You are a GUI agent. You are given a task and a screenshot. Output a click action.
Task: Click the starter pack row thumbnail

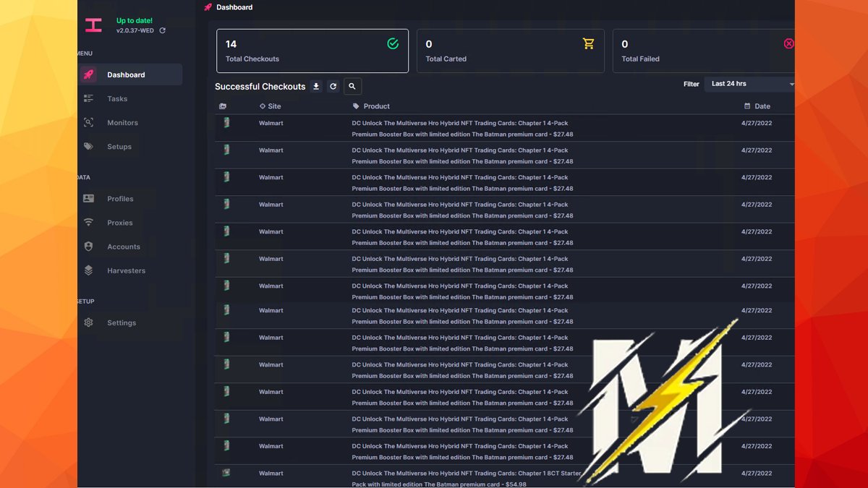pyautogui.click(x=226, y=473)
